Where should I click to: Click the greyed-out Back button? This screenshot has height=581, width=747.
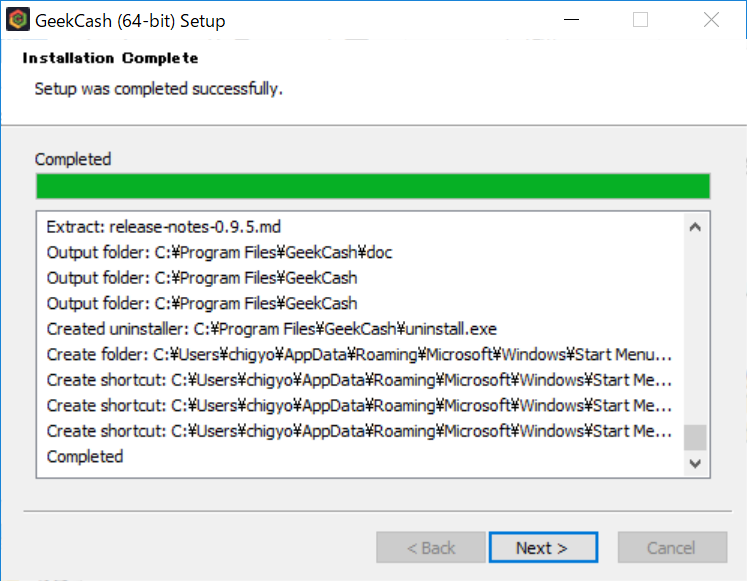click(x=430, y=548)
